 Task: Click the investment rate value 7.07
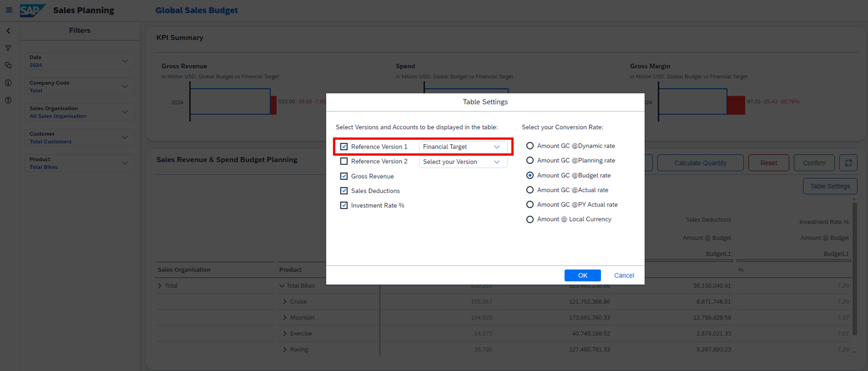843,334
